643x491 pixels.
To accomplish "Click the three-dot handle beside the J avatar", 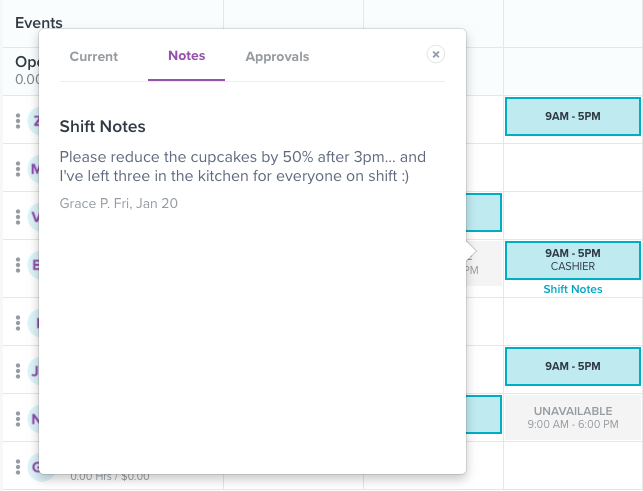I will 18,371.
